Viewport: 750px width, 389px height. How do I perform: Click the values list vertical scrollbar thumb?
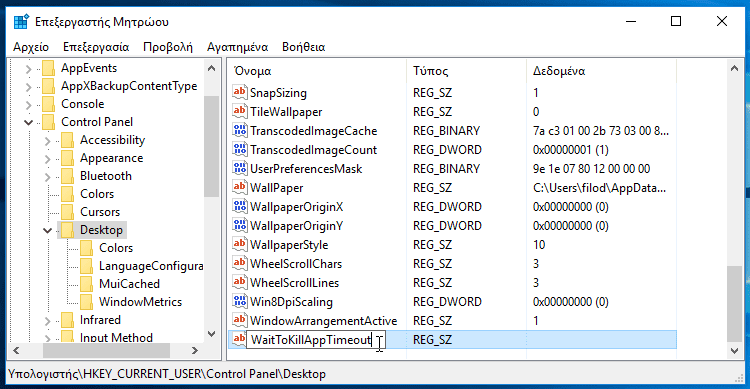coord(734,304)
